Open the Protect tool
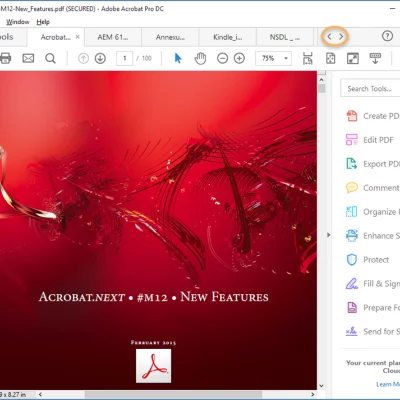The width and height of the screenshot is (400, 400). [x=368, y=260]
